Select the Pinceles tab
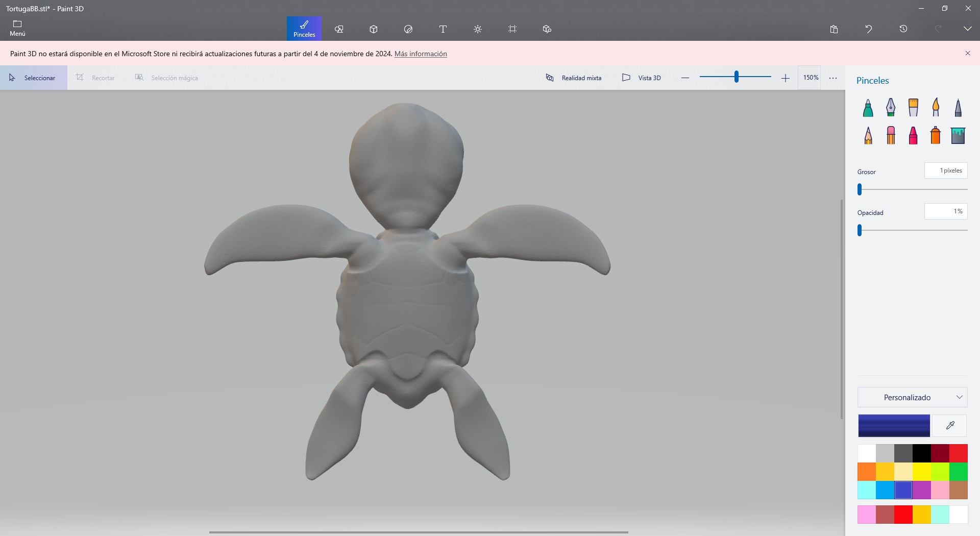Screen dimensions: 980x536 click(x=304, y=29)
